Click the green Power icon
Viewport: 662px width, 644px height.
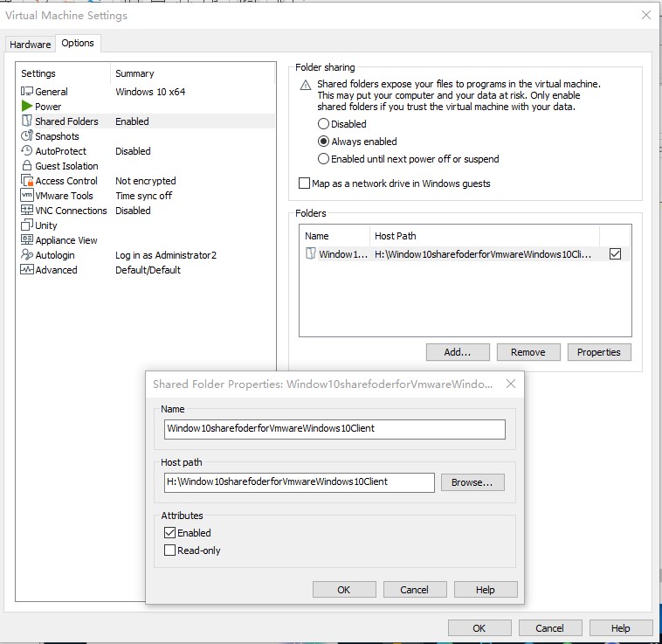point(27,107)
